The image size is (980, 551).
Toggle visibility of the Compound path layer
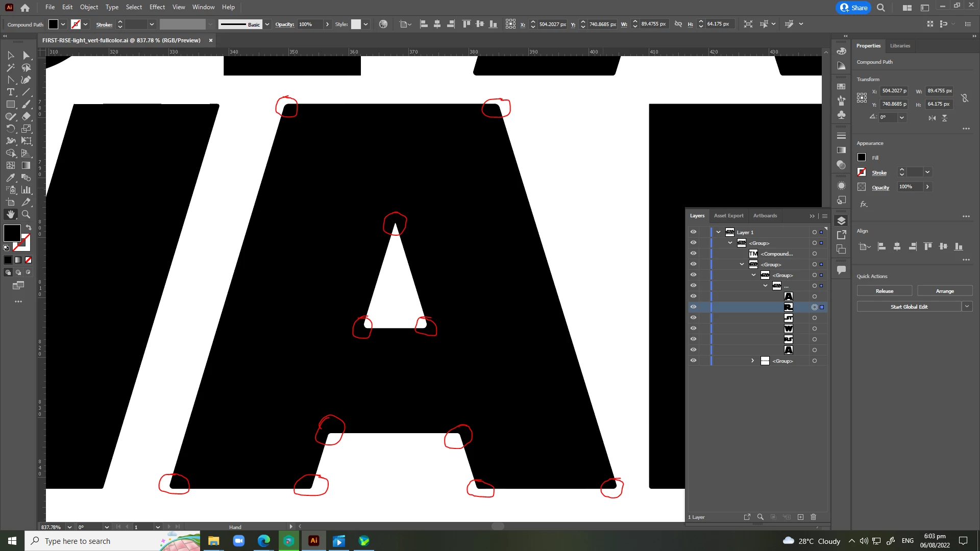point(693,254)
